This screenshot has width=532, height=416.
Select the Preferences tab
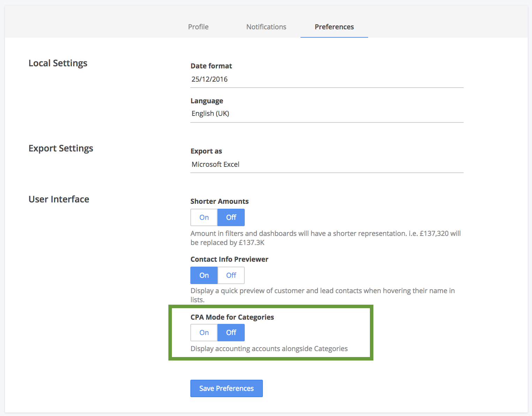(x=334, y=27)
